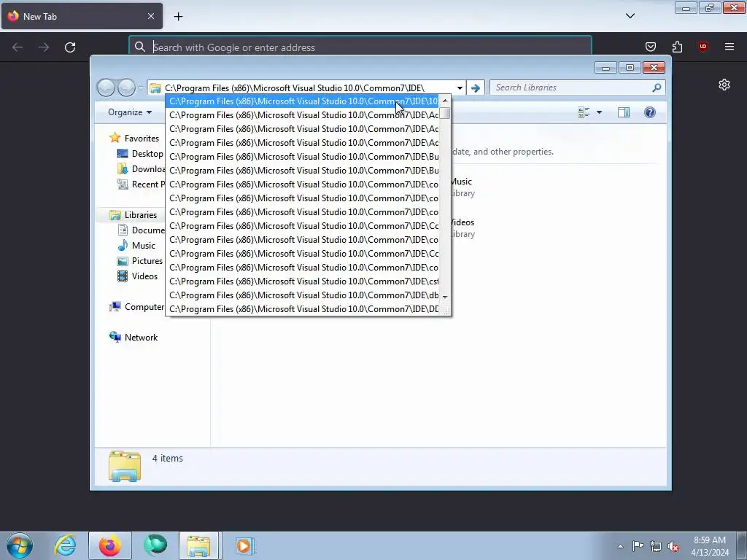Screen dimensions: 747x560
Task: Collapse the address bar history dropdown arrow
Action: click(460, 88)
